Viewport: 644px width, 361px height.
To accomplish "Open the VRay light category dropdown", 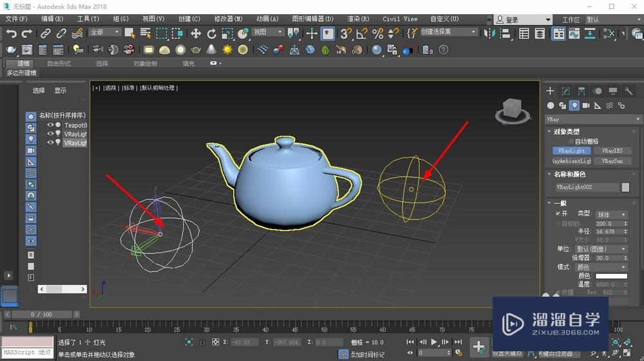I will pyautogui.click(x=593, y=120).
